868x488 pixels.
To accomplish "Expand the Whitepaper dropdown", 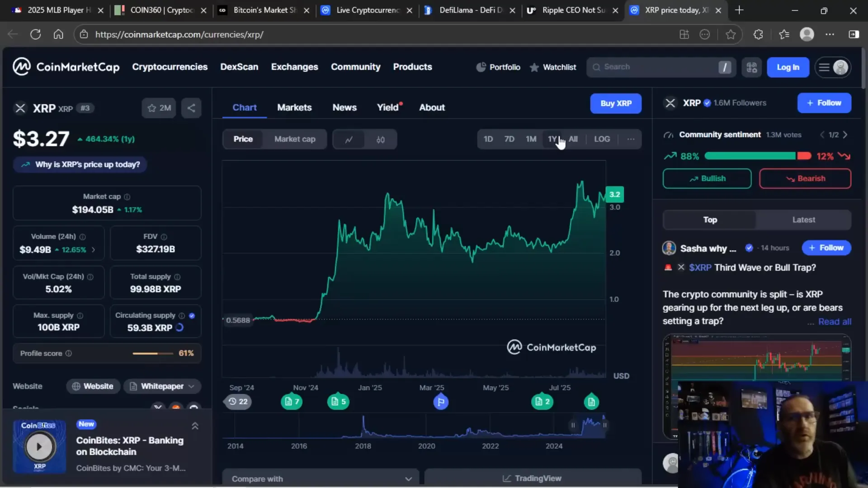I will tap(162, 386).
